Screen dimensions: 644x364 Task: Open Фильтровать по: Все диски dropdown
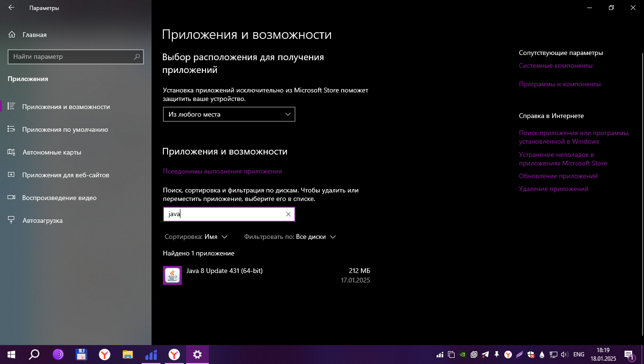(290, 237)
